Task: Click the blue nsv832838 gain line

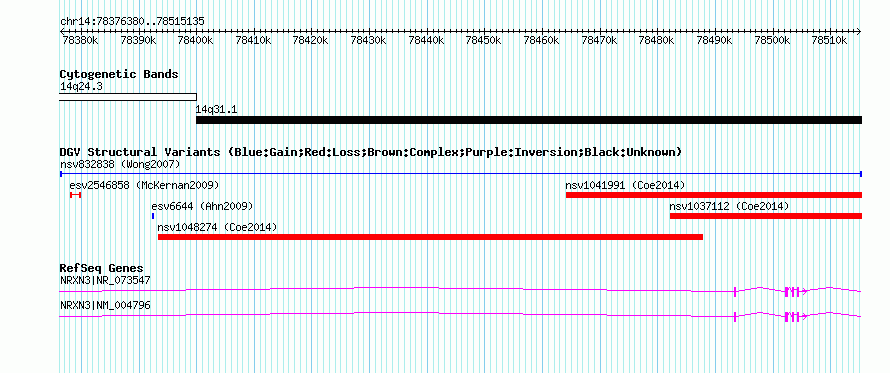Action: coord(461,174)
